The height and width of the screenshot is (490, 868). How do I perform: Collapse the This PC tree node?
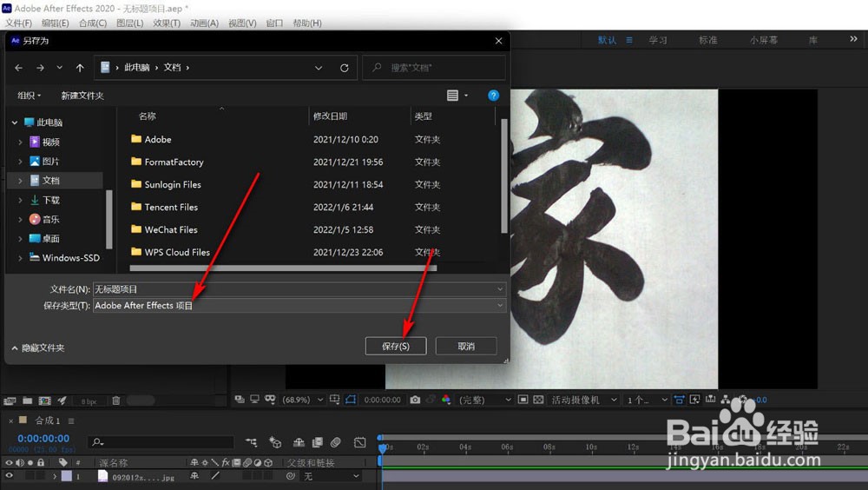click(15, 122)
